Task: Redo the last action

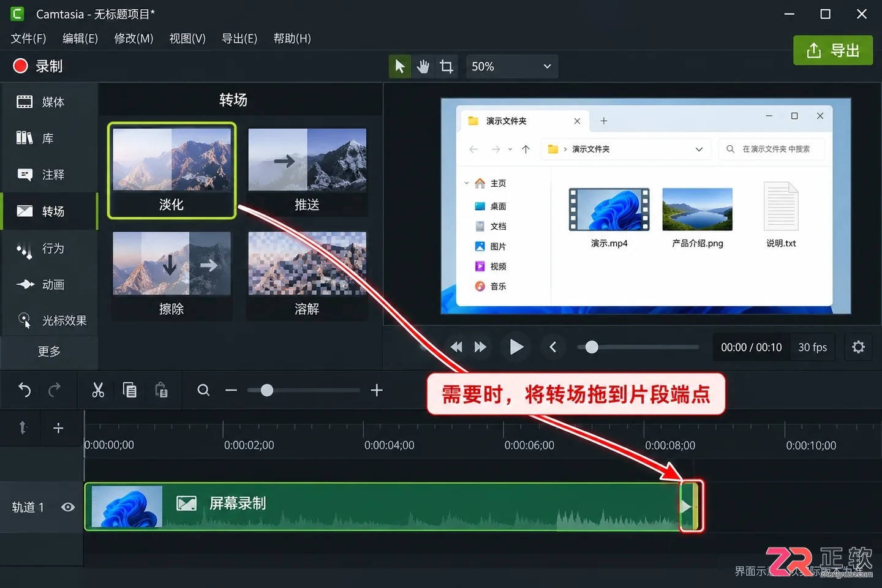Action: click(55, 390)
